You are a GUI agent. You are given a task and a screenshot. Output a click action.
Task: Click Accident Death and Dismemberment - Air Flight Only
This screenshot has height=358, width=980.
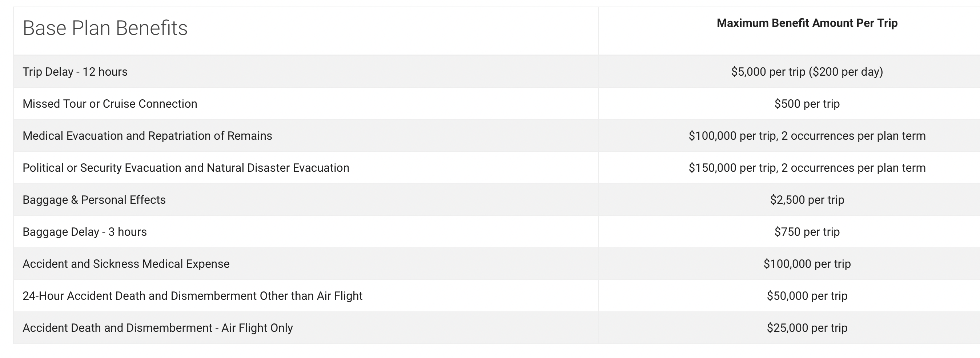157,328
